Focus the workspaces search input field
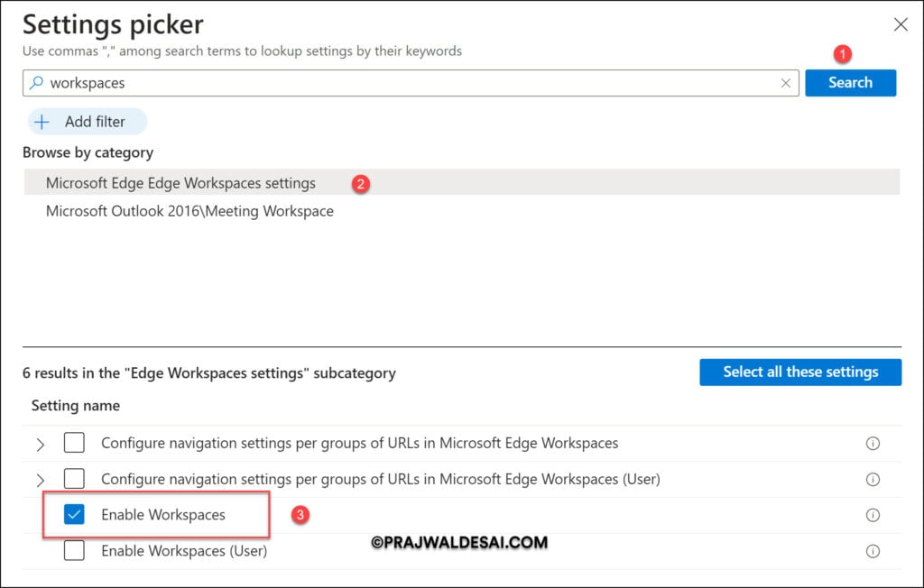This screenshot has width=924, height=588. point(411,83)
